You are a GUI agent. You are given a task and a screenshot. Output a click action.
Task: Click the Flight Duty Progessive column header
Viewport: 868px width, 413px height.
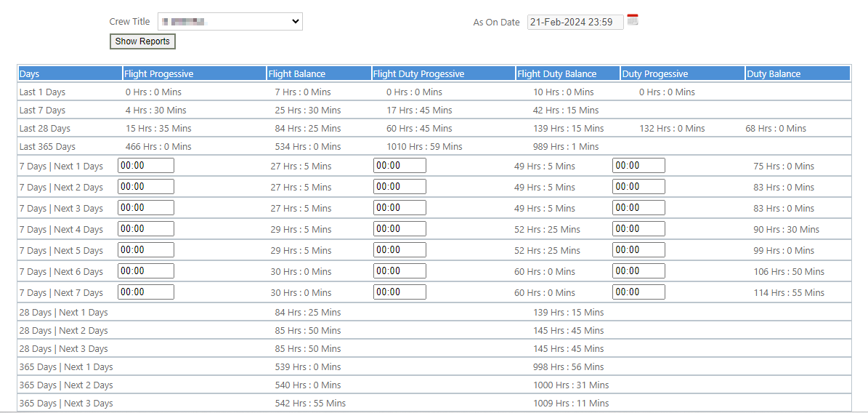coord(443,73)
